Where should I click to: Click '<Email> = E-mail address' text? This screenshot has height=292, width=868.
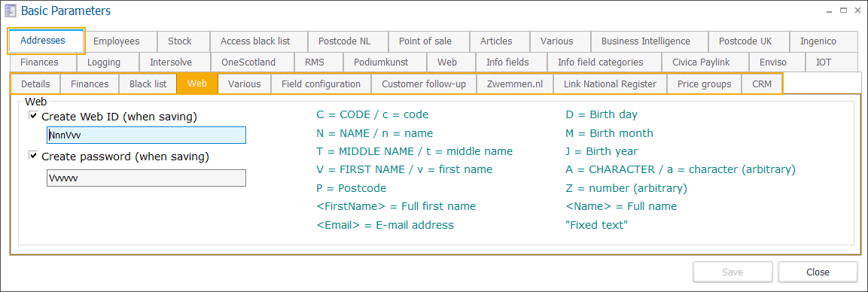(x=385, y=225)
